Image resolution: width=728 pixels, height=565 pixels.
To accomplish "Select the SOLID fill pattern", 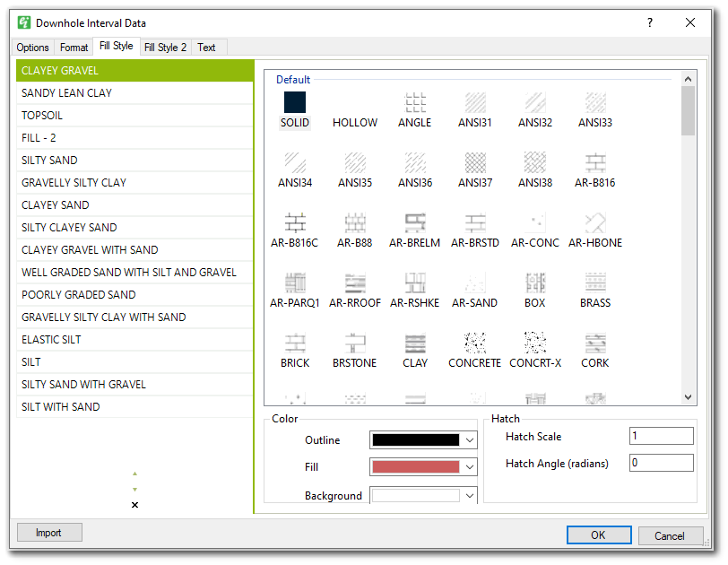I will click(294, 103).
